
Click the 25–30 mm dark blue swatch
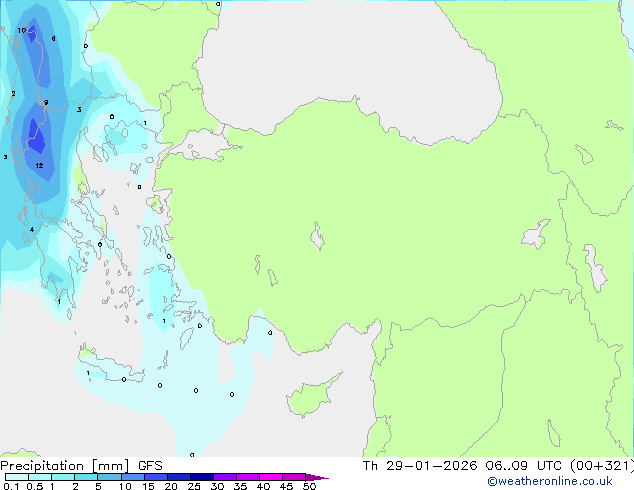pos(201,477)
